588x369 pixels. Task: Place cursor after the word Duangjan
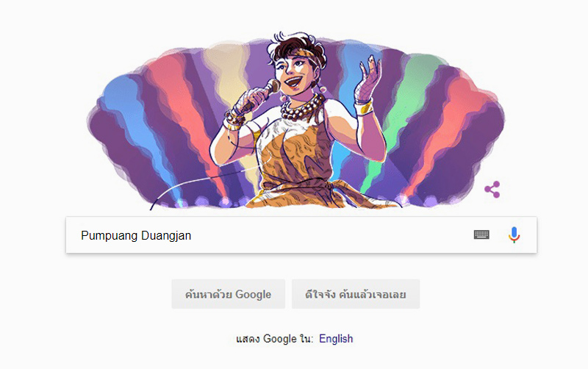(x=192, y=235)
